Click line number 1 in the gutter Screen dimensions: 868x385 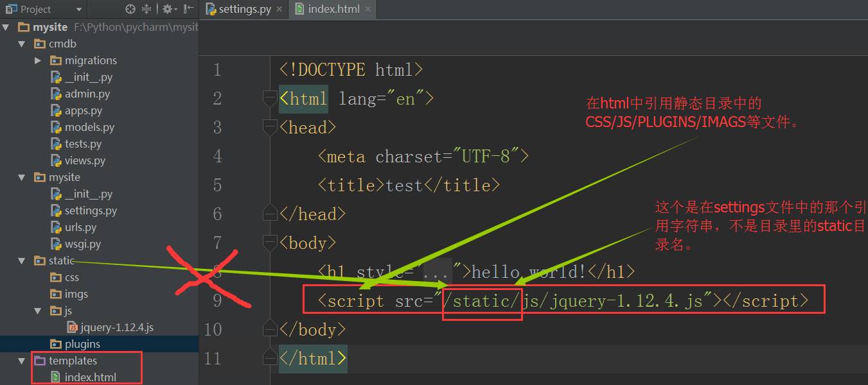click(x=217, y=69)
